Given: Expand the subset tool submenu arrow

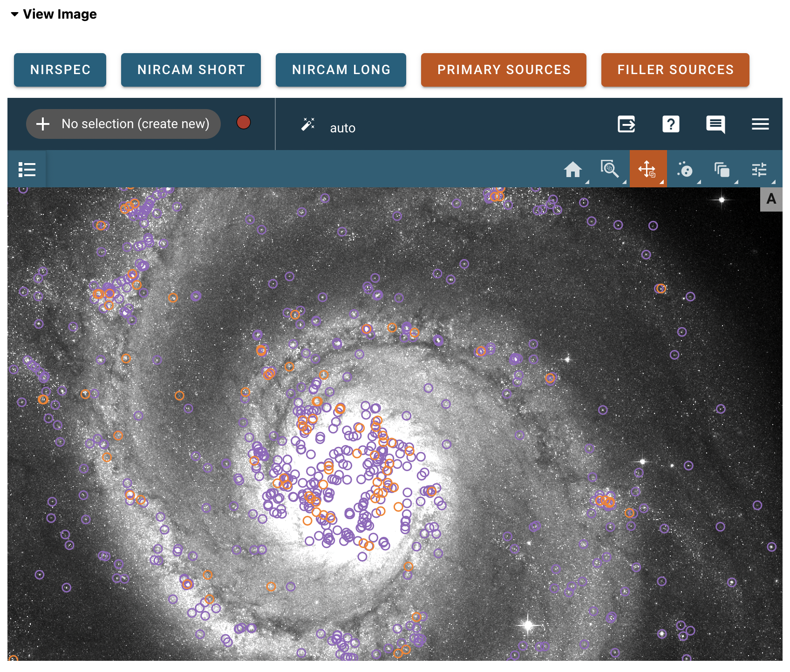Looking at the screenshot, I should point(699,182).
